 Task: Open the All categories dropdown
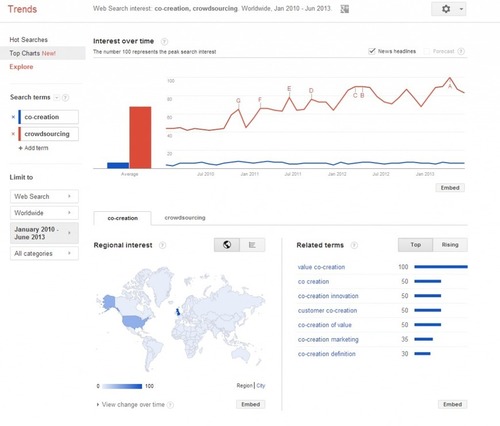coord(44,253)
